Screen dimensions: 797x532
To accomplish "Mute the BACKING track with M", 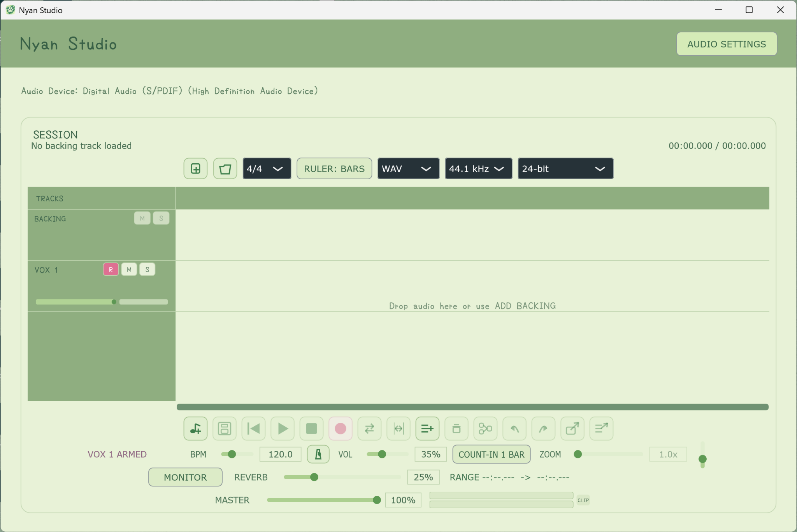I will (x=142, y=218).
